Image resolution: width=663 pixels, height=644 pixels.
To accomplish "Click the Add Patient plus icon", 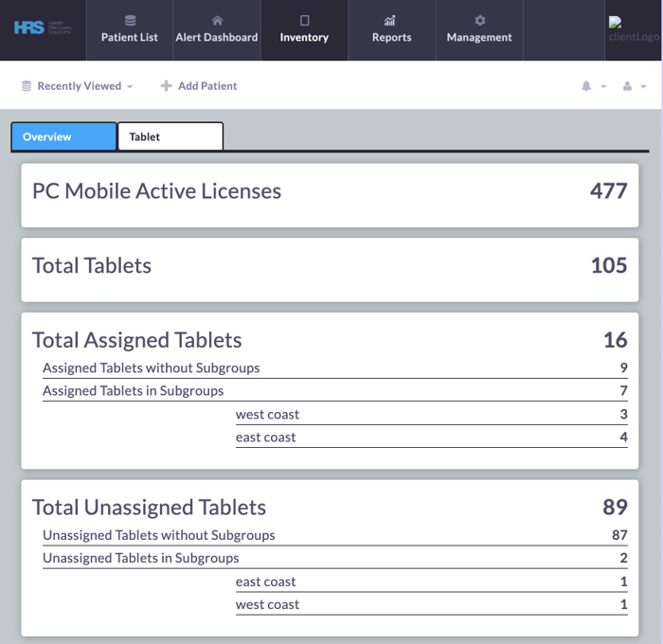I will (166, 86).
